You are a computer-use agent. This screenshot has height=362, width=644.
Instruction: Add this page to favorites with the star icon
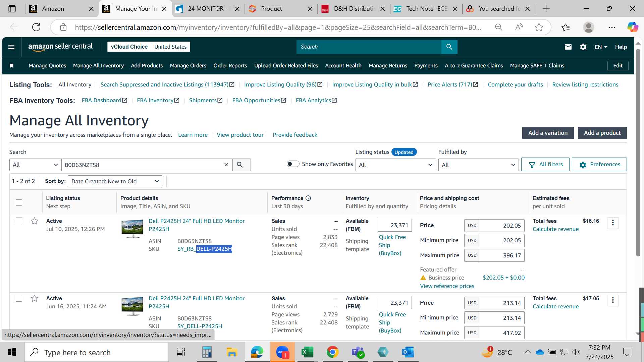point(539,27)
